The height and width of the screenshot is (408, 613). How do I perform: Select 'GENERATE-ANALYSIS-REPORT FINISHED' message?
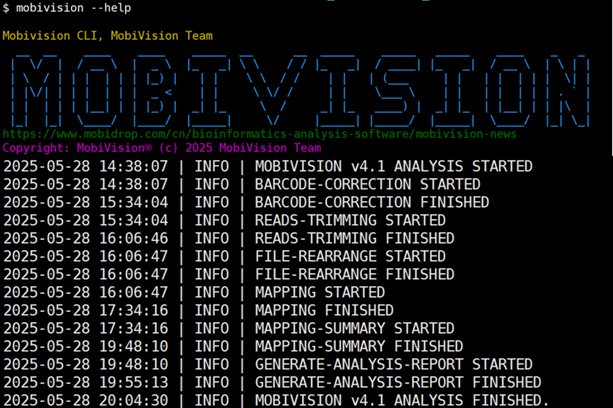click(398, 382)
